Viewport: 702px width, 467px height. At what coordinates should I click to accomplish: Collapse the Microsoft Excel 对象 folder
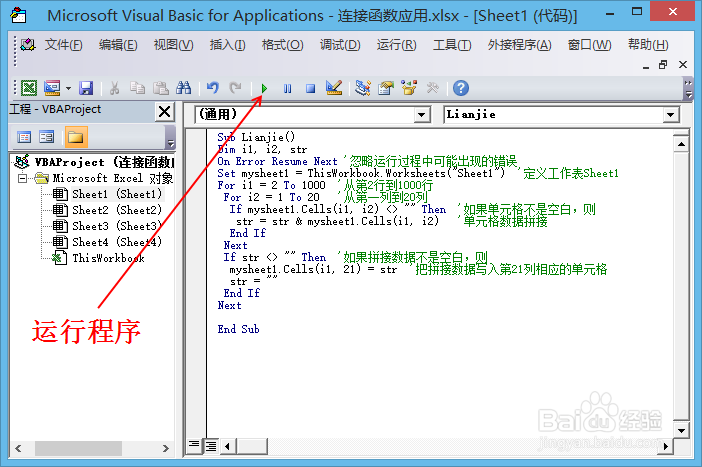[22, 178]
